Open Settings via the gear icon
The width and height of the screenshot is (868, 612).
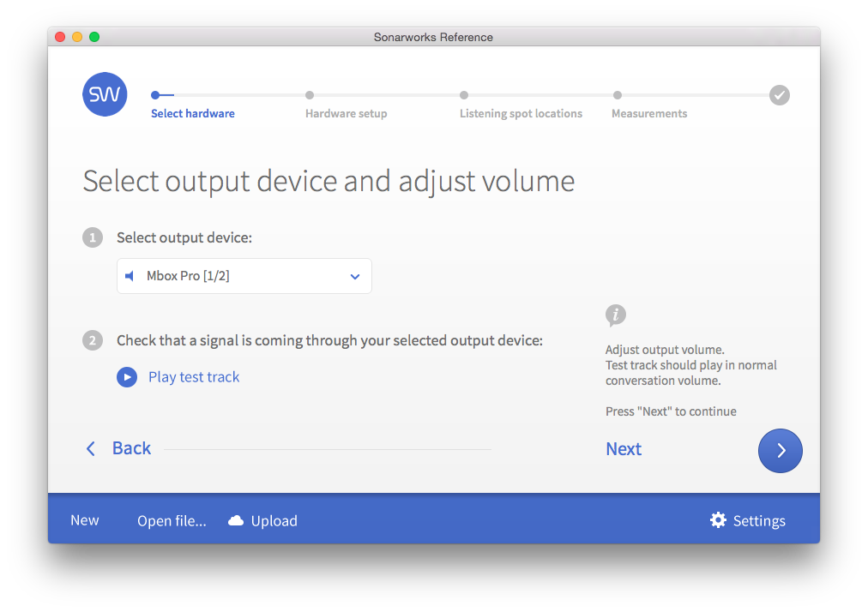coord(718,520)
